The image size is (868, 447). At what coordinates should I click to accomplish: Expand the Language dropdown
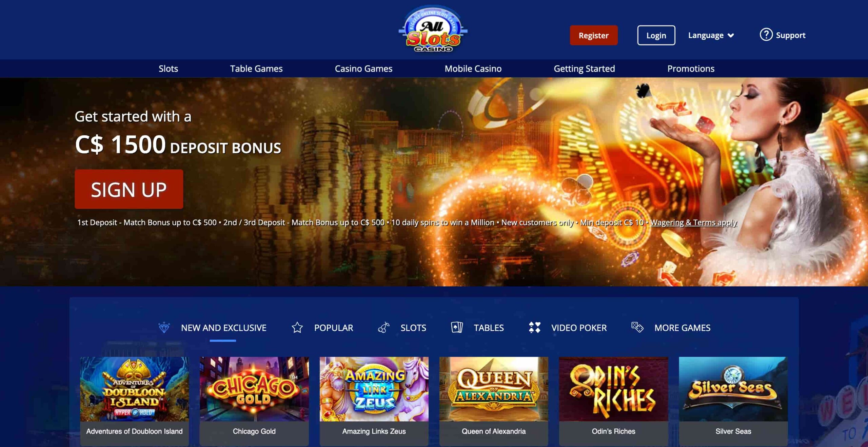[x=711, y=35]
